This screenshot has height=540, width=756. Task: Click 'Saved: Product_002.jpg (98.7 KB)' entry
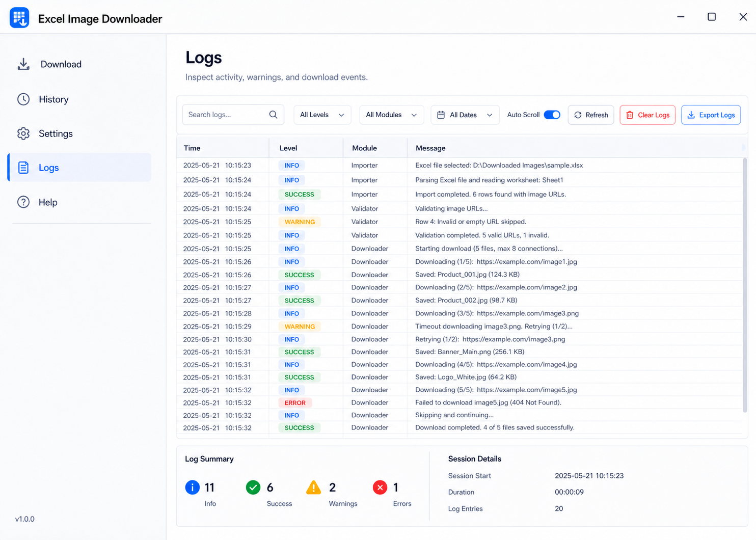click(x=466, y=301)
